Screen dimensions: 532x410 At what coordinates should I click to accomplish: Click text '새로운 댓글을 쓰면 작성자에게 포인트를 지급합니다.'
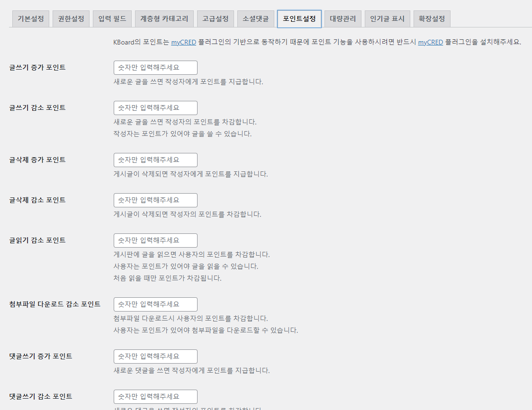click(x=192, y=371)
